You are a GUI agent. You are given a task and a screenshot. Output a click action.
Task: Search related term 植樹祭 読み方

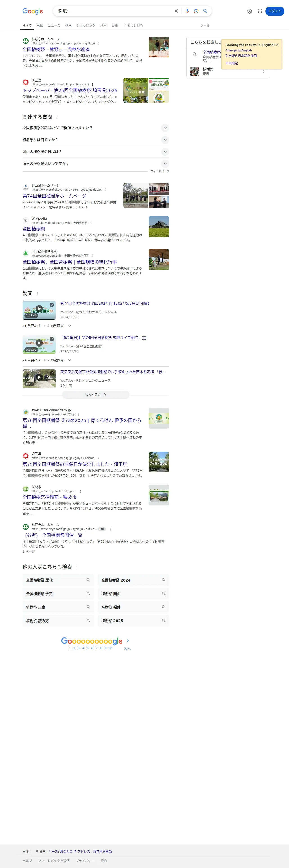(x=58, y=621)
